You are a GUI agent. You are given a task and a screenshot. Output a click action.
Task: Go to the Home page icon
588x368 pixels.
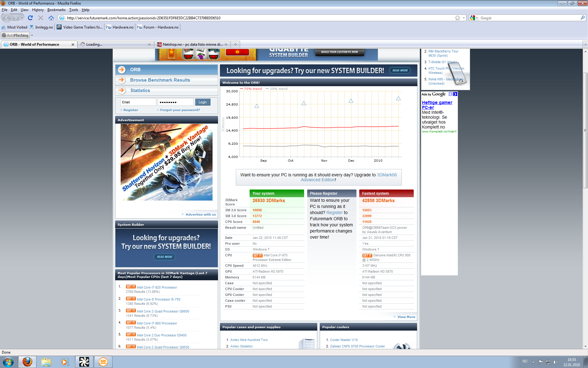click(x=51, y=18)
